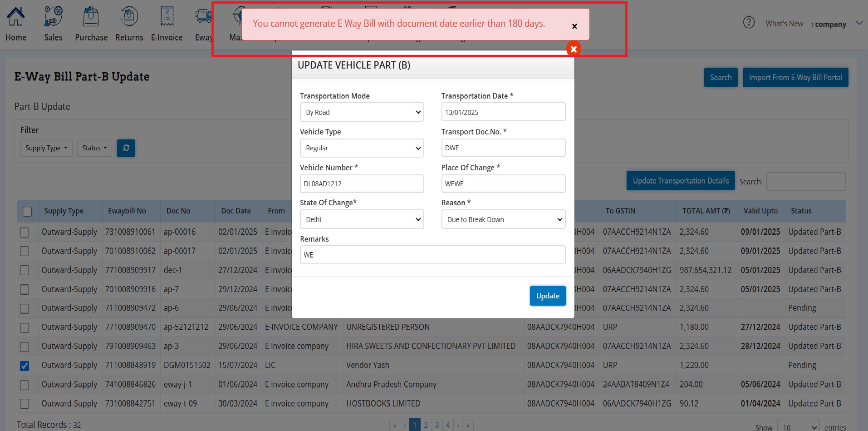Open the Supply Type filter dropdown
This screenshot has height=431, width=868.
[x=46, y=148]
